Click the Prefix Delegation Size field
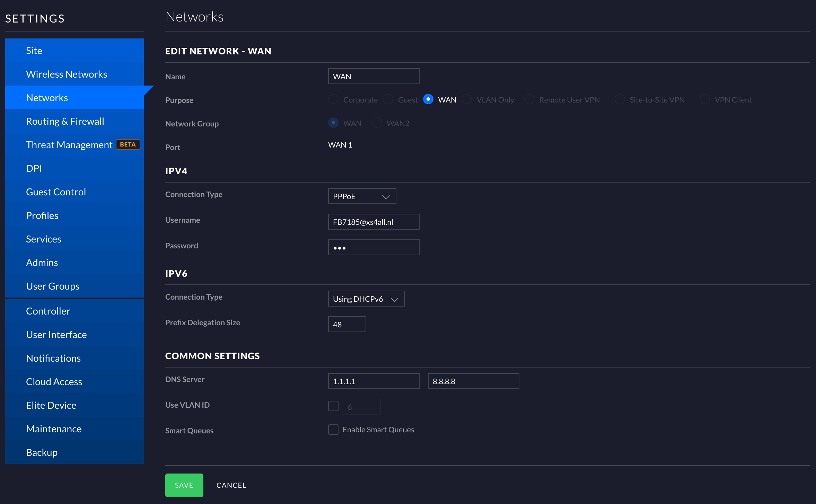 coord(347,324)
